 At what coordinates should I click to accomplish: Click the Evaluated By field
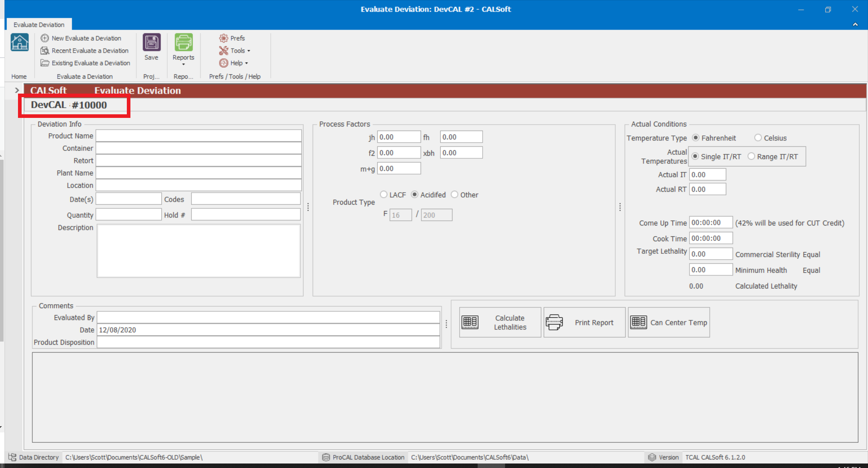(268, 317)
